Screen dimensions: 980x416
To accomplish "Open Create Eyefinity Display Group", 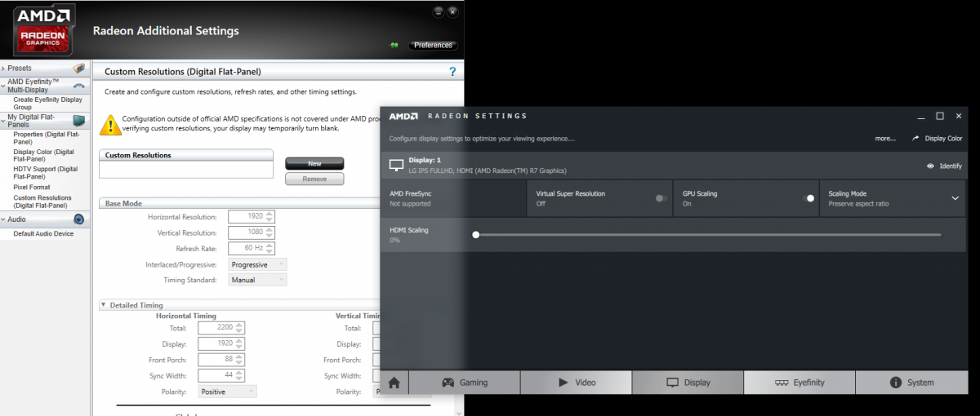I will click(47, 104).
